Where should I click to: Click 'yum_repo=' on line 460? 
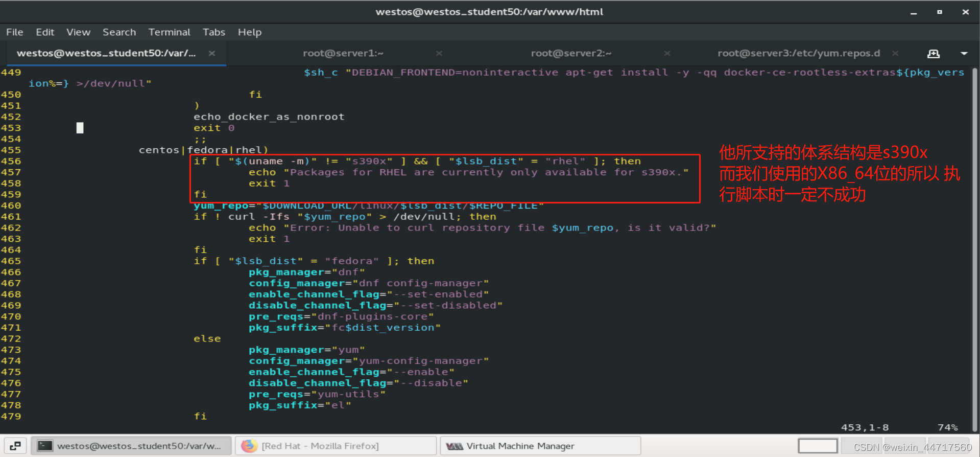coord(224,206)
